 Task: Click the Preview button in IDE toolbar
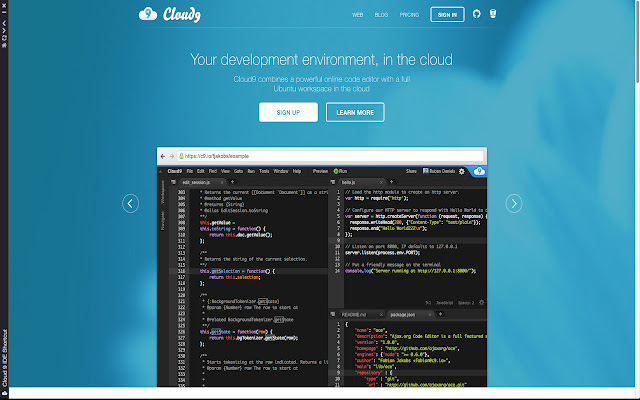320,171
